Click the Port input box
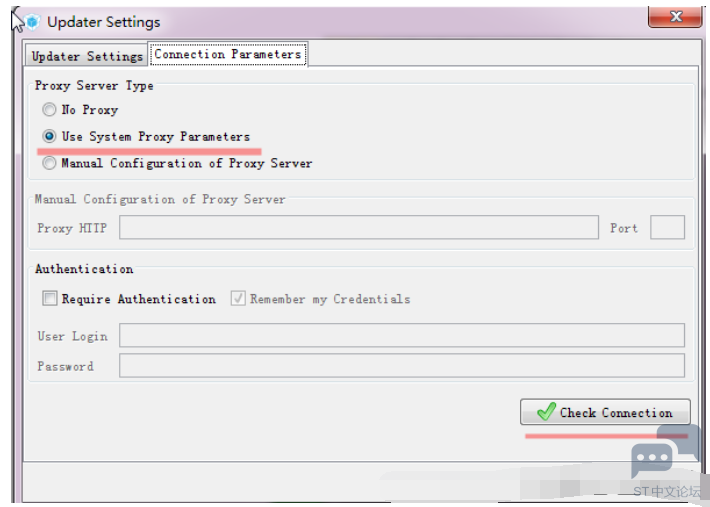This screenshot has width=710, height=507. tap(667, 227)
